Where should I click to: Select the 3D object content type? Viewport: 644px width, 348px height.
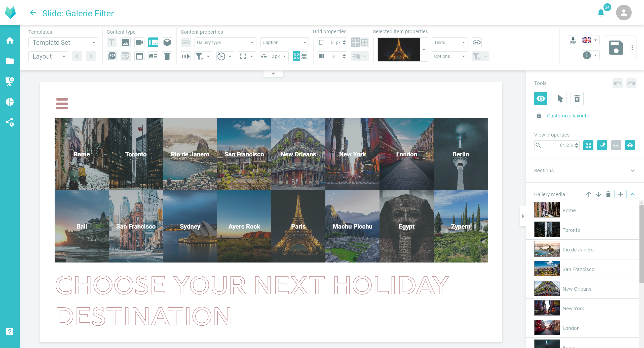167,42
